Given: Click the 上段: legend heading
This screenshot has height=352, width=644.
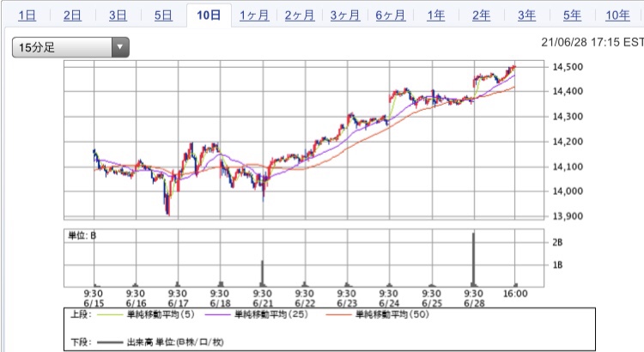Looking at the screenshot, I should click(81, 314).
